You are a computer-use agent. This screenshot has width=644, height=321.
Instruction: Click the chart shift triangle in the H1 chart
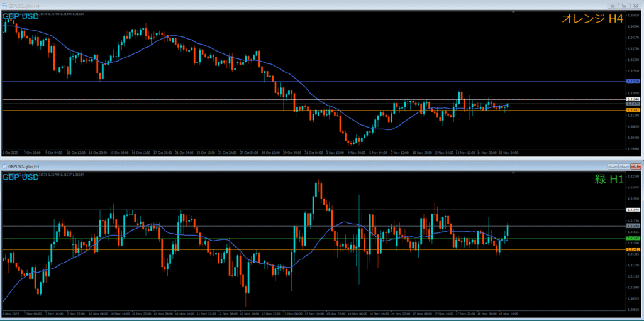pyautogui.click(x=513, y=173)
